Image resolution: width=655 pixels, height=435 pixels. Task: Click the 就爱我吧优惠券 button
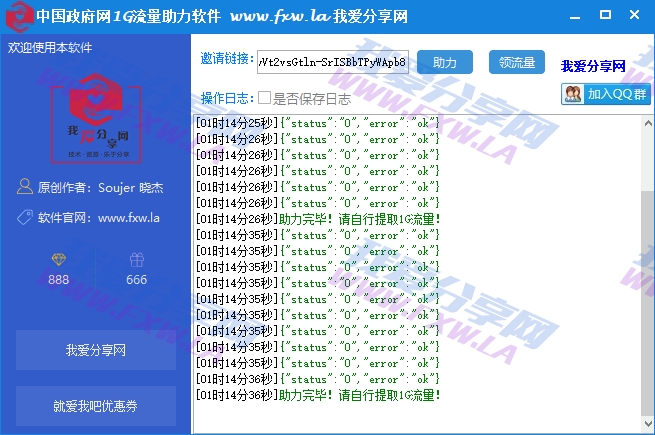tap(96, 406)
